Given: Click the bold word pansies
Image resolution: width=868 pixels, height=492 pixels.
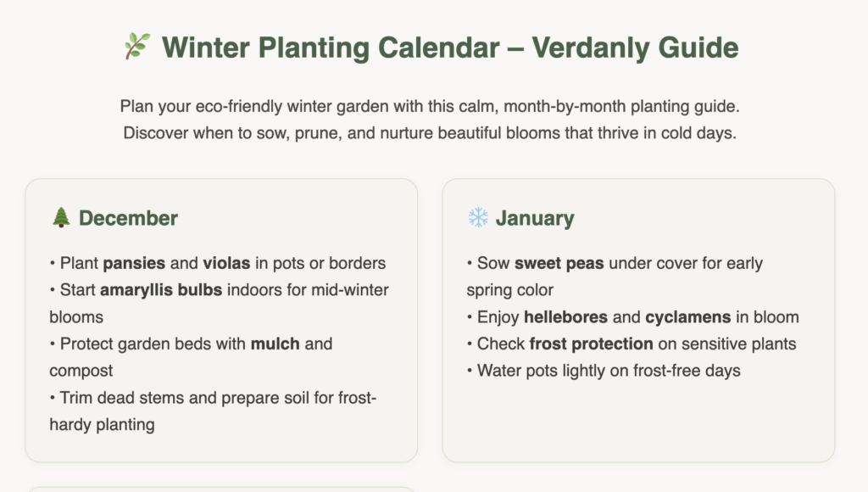Looking at the screenshot, I should [134, 263].
